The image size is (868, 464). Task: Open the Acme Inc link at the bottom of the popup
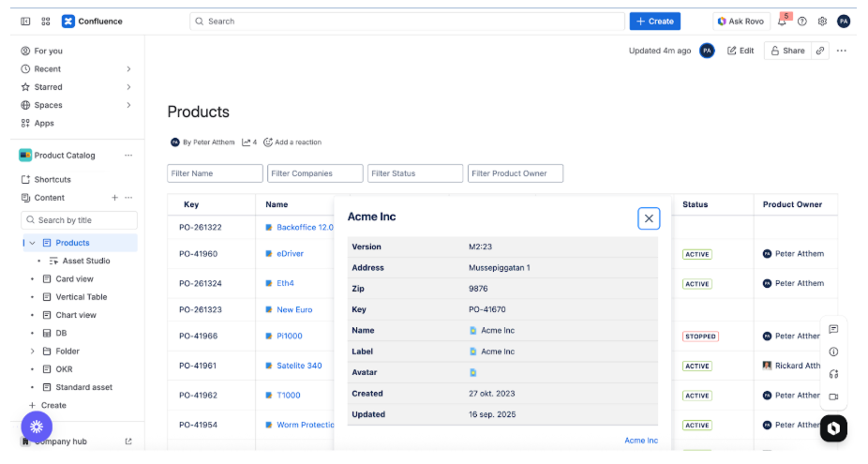pyautogui.click(x=641, y=441)
